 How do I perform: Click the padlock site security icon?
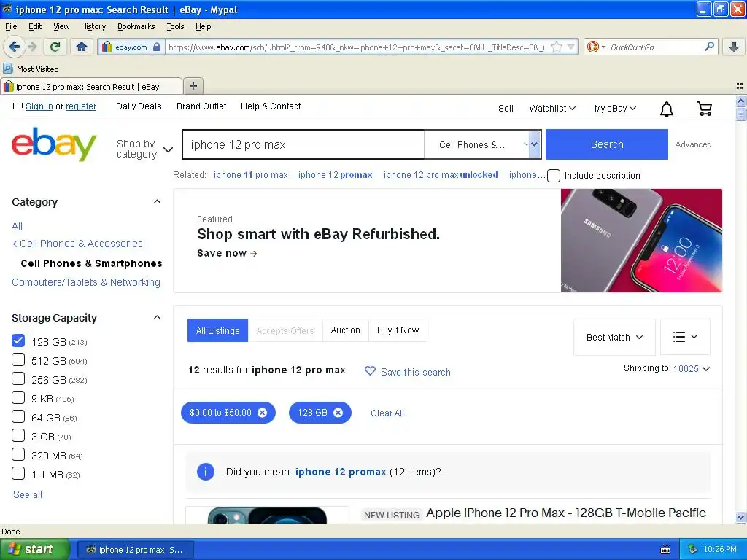click(x=157, y=47)
